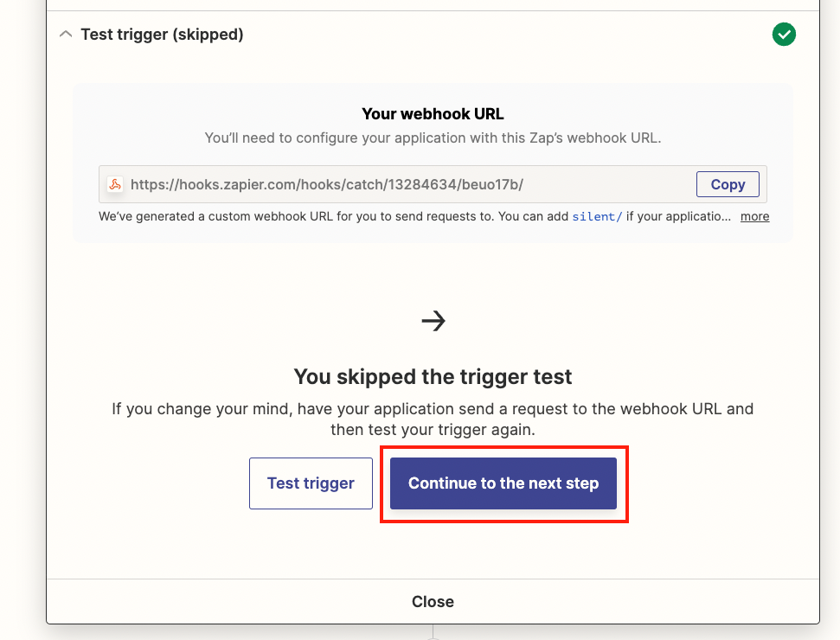Click the Test trigger (skipped) section title
Screen dimensions: 840x640
(x=162, y=35)
